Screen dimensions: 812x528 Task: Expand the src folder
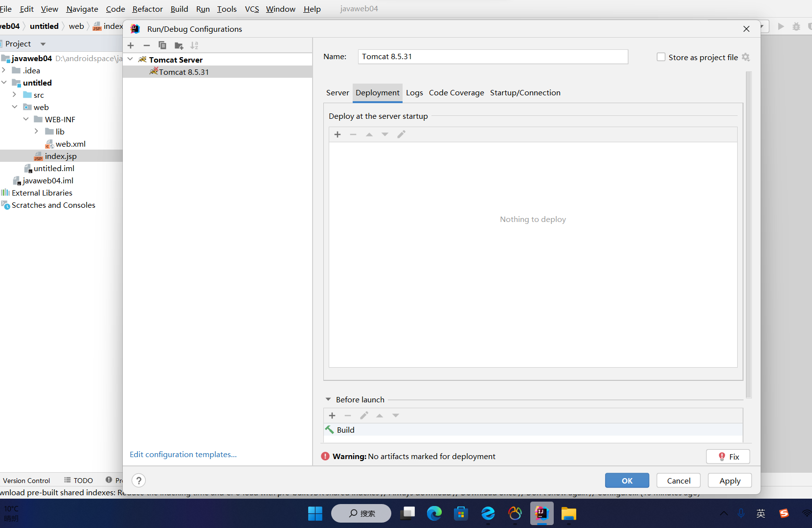point(15,95)
